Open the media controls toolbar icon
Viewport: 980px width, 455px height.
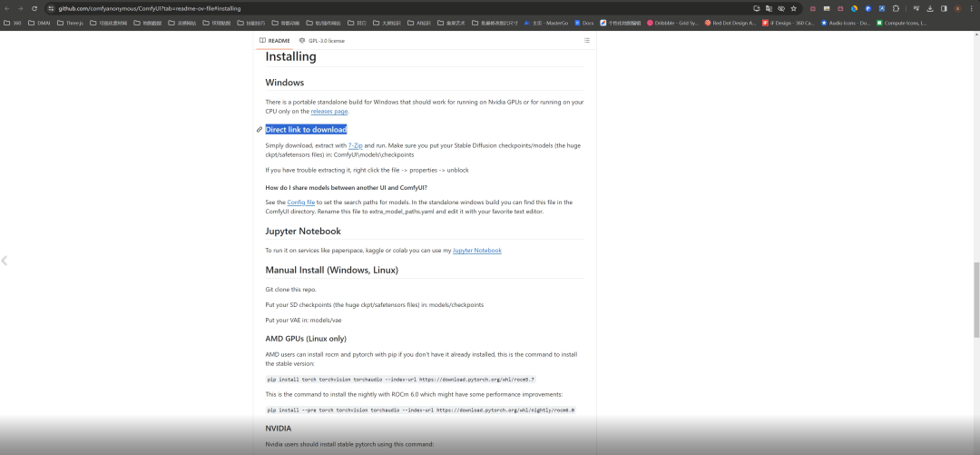click(x=916, y=9)
